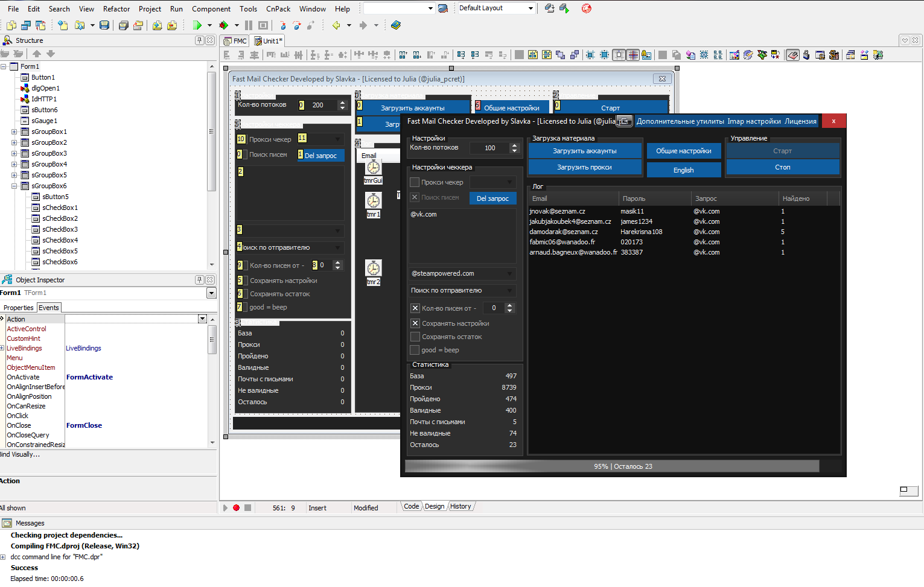Open the Action property value dropdown
The image size is (924, 587).
click(x=202, y=319)
